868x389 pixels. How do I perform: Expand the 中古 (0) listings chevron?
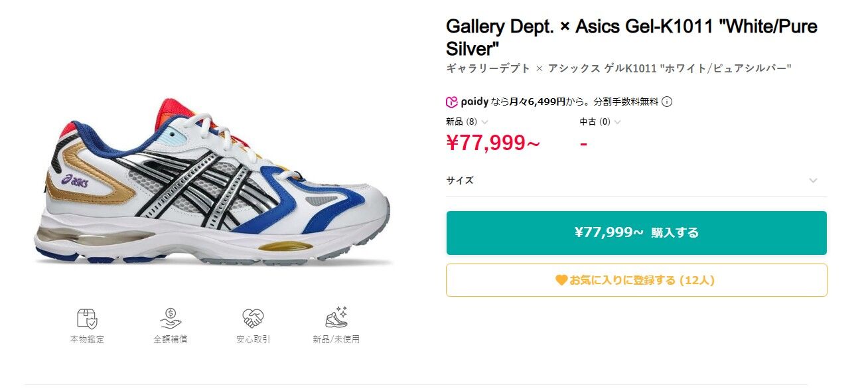point(618,122)
